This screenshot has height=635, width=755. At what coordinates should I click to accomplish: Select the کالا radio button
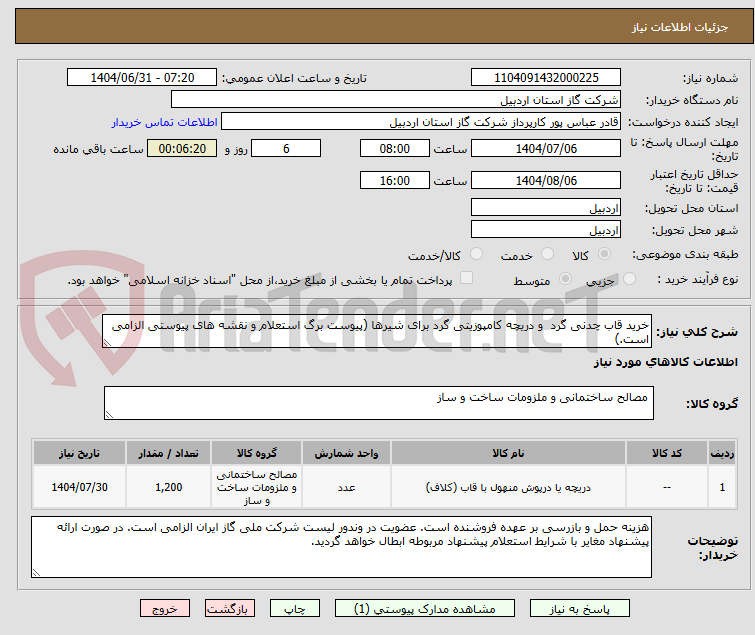pyautogui.click(x=604, y=254)
